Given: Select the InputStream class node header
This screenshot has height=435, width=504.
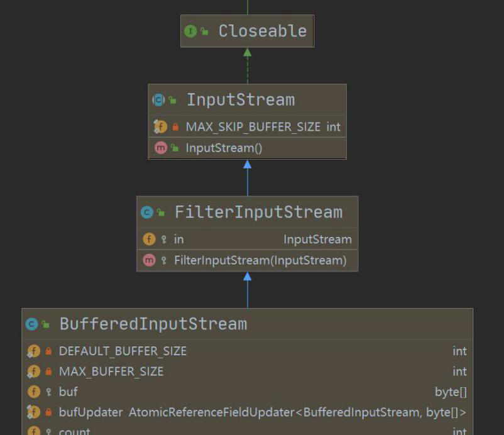Looking at the screenshot, I should [x=247, y=100].
